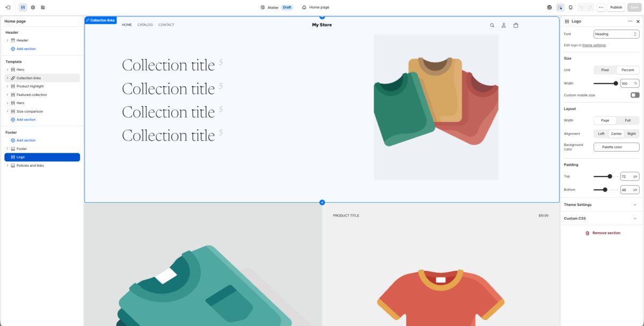644x326 pixels.
Task: Open theme settings gear icon
Action: tap(33, 8)
